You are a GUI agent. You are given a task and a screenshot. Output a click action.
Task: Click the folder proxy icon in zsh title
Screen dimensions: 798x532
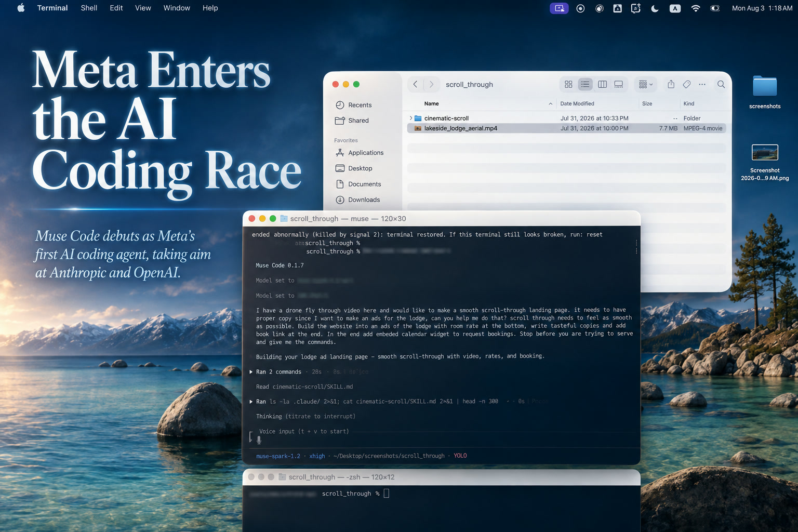pos(282,477)
